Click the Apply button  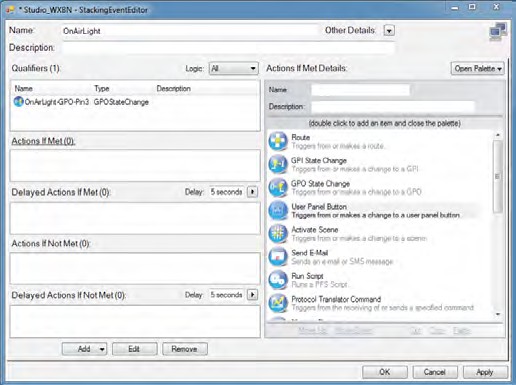coord(485,372)
